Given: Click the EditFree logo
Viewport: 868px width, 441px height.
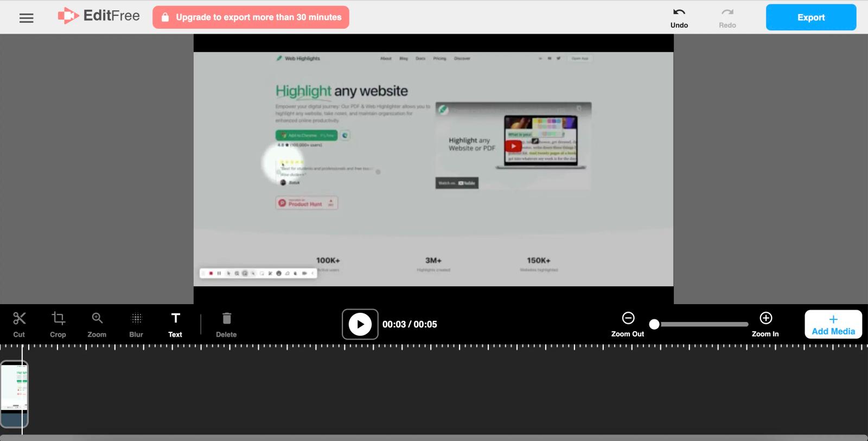Looking at the screenshot, I should coord(99,16).
